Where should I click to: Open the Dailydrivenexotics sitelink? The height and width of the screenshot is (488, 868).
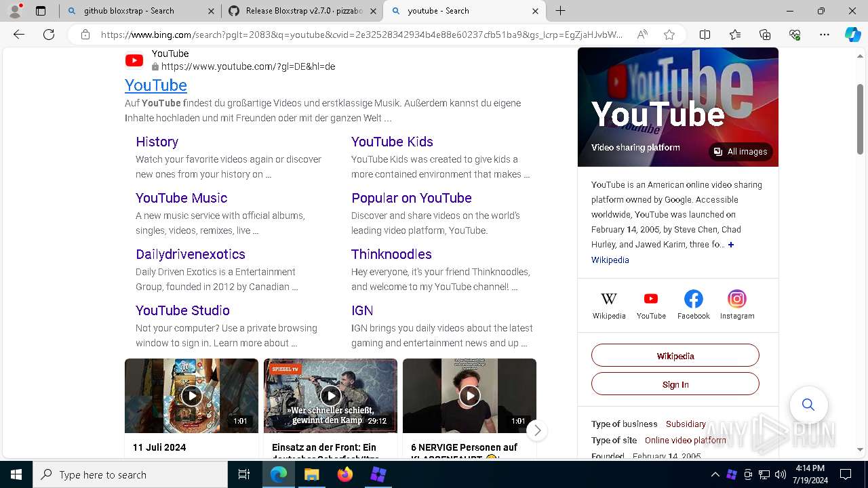[x=191, y=254]
